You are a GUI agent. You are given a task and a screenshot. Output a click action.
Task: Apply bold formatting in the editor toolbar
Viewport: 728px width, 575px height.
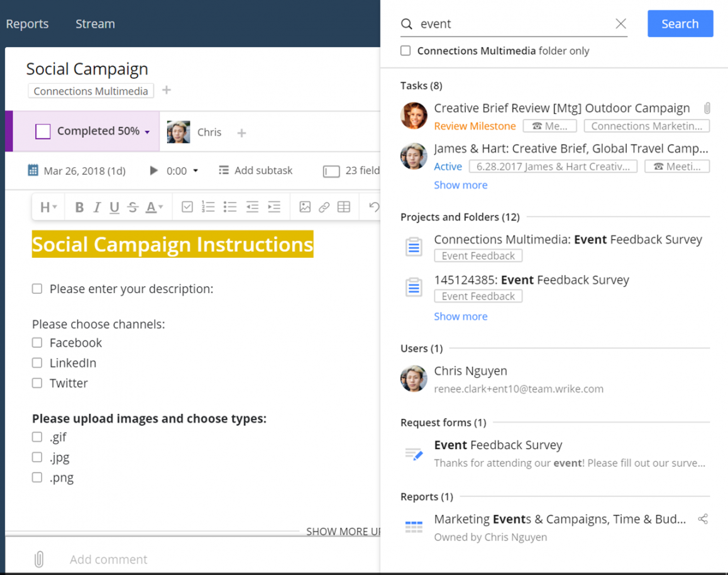pyautogui.click(x=79, y=207)
